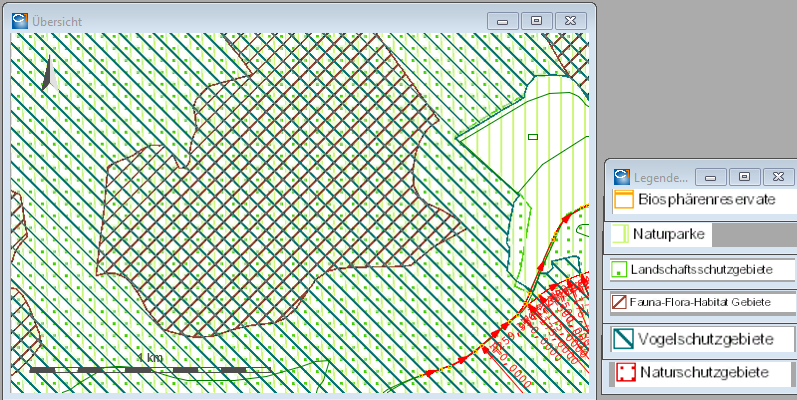
Task: Minimize the Übersicht window
Action: tap(503, 21)
